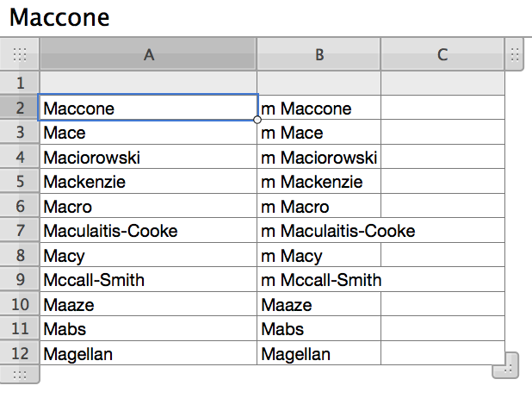Click the add-column handle beside column C
Image resolution: width=532 pixels, height=398 pixels.
515,54
